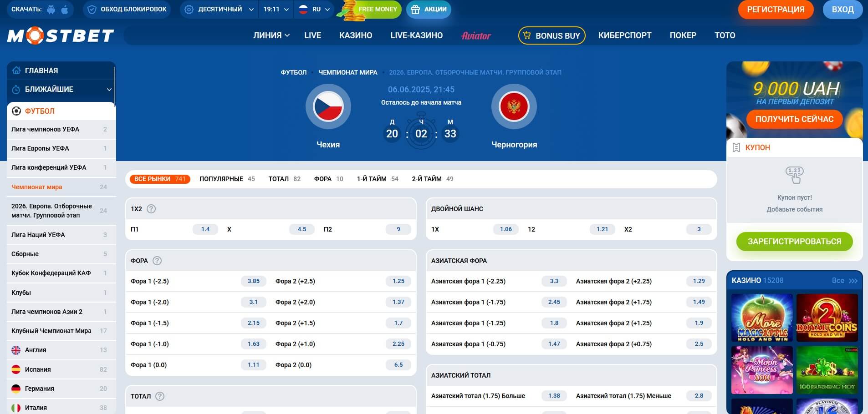
Task: Select the Фора markets tab
Action: pos(329,179)
